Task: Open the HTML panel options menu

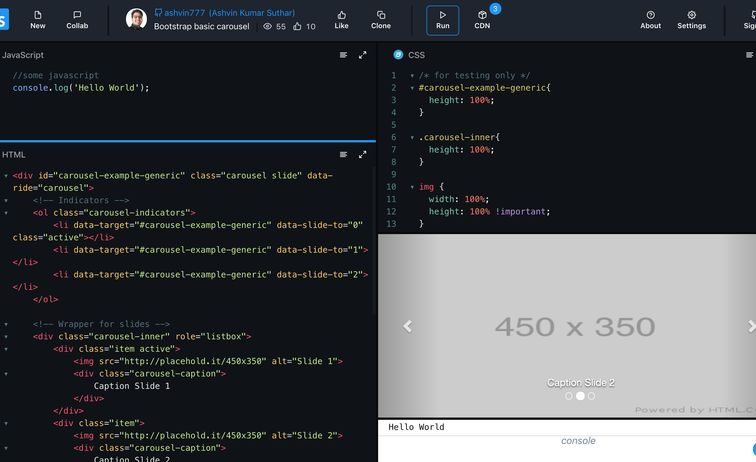Action: pos(343,155)
